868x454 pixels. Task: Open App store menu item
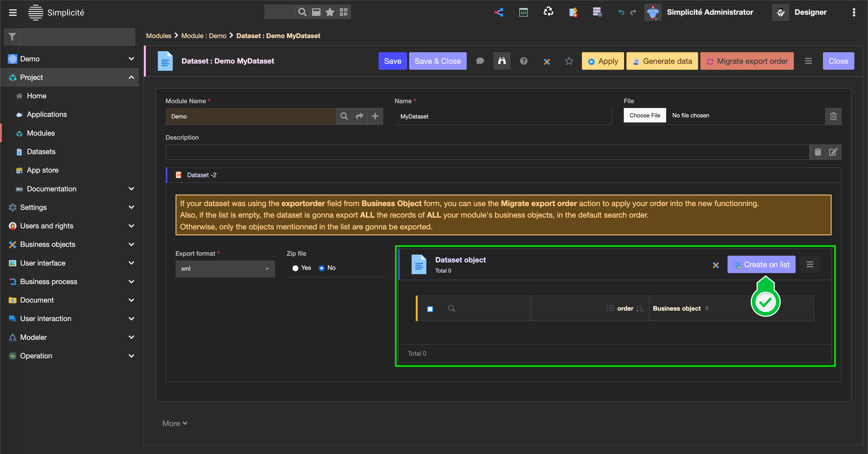pyautogui.click(x=42, y=170)
